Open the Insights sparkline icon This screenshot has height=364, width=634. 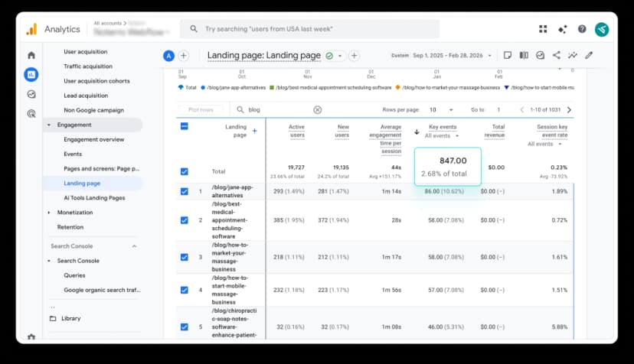coord(572,55)
